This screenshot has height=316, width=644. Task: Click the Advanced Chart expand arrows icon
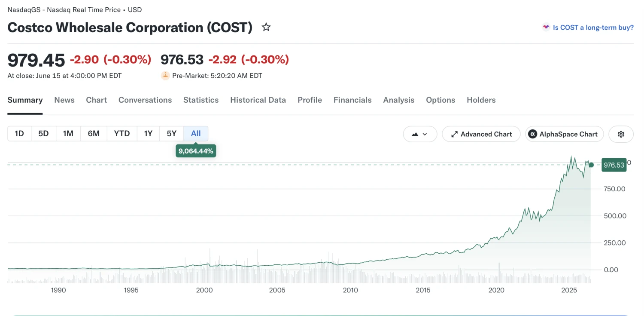(x=454, y=134)
